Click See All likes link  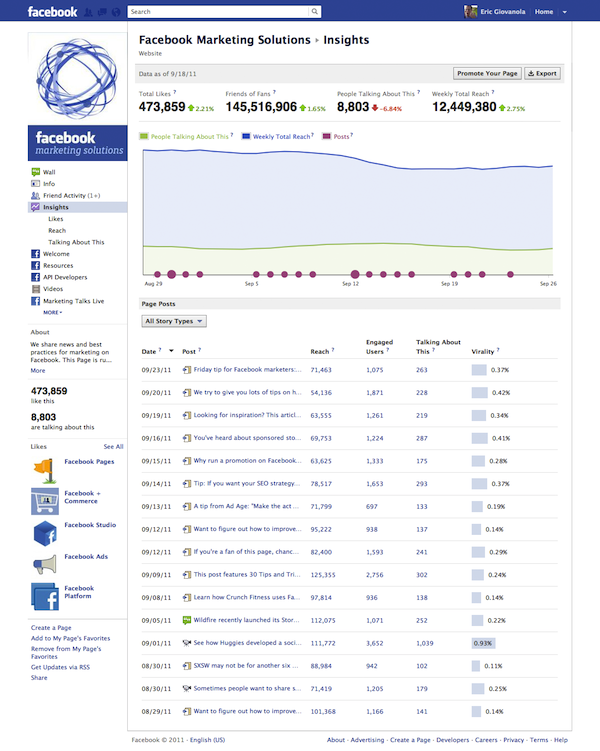(113, 447)
